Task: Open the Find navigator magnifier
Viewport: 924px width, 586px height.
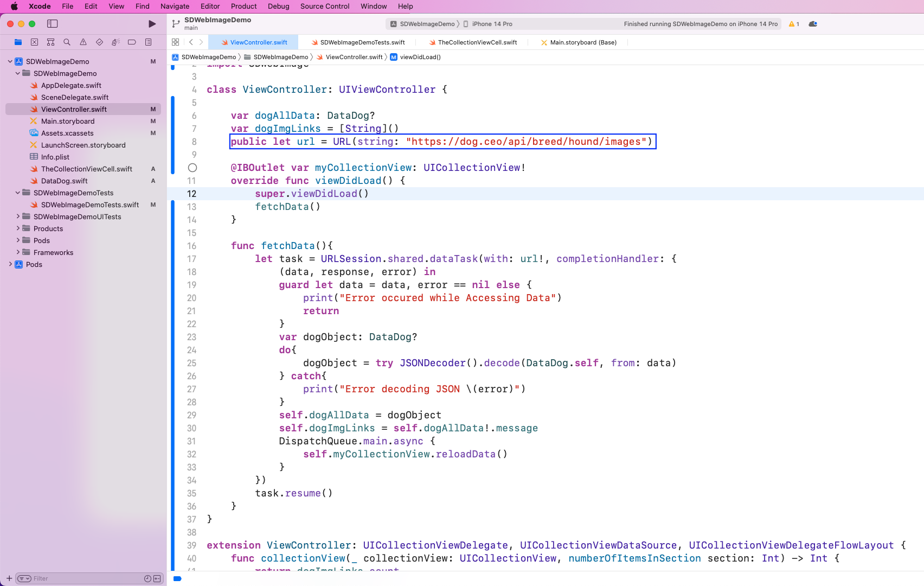Action: (x=67, y=42)
